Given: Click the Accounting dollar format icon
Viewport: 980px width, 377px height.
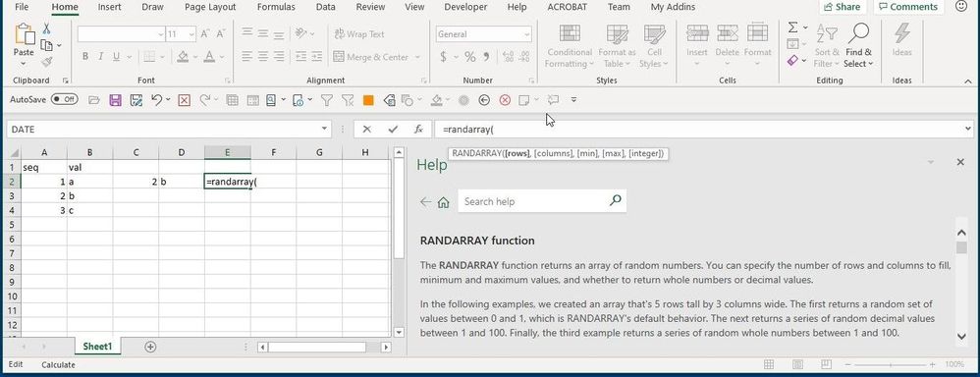Looking at the screenshot, I should pos(444,57).
